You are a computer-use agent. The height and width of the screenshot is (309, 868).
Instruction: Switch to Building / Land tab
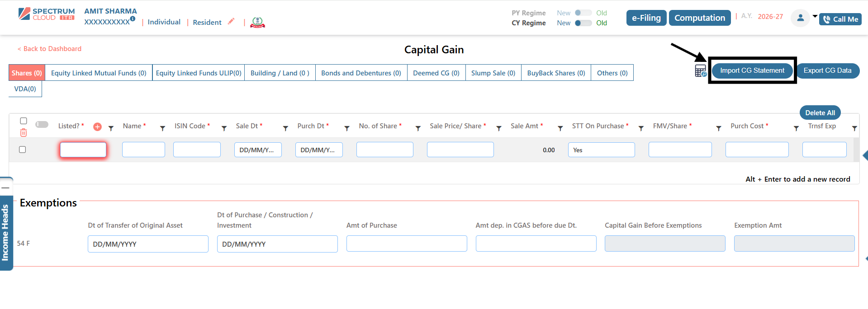pyautogui.click(x=280, y=73)
